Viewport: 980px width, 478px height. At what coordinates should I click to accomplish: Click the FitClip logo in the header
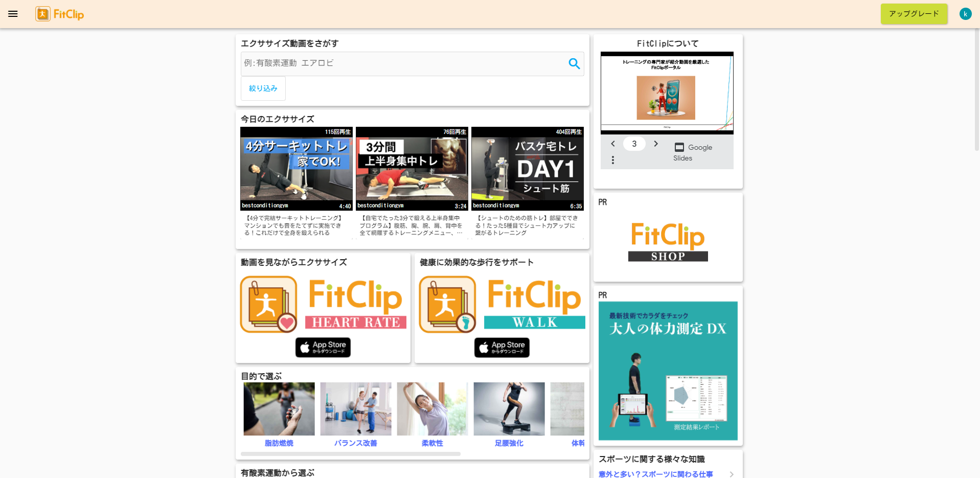(x=59, y=14)
